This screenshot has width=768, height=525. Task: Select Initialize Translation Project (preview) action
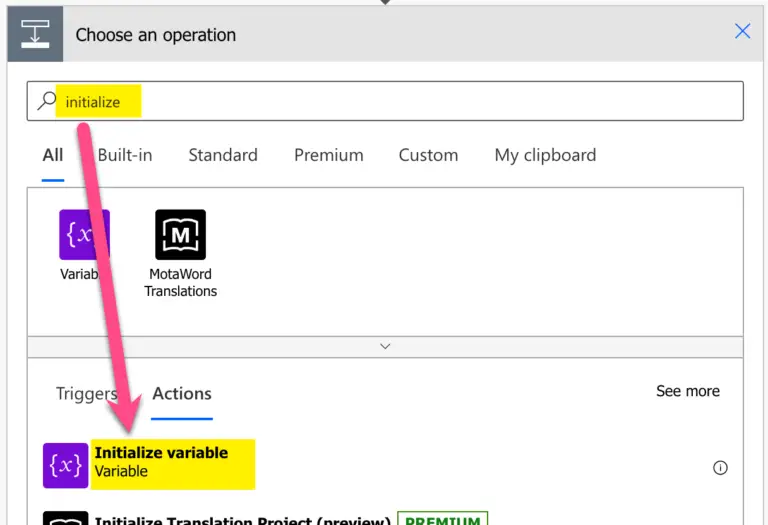pyautogui.click(x=241, y=520)
